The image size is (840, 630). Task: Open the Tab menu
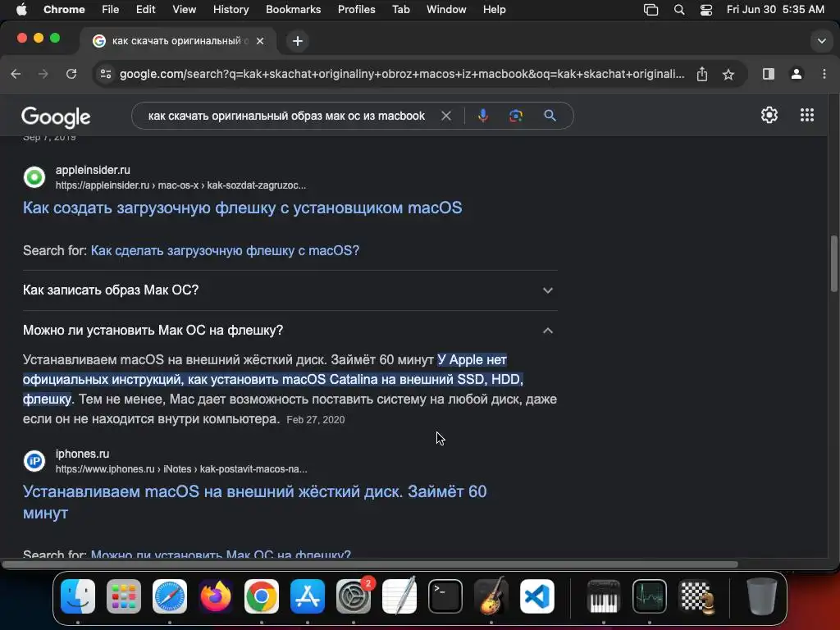click(x=400, y=9)
